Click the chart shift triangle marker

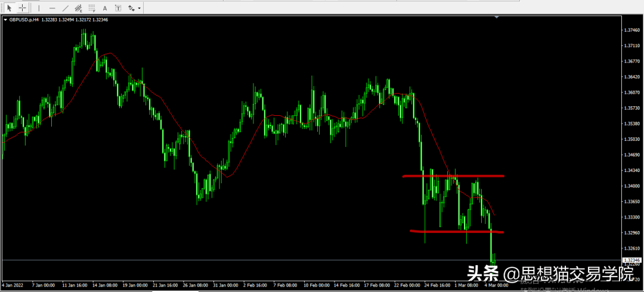pyautogui.click(x=497, y=17)
